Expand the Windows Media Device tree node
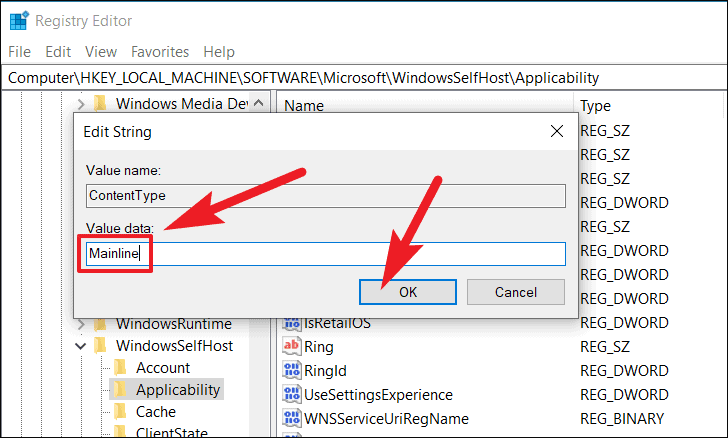 (x=81, y=104)
